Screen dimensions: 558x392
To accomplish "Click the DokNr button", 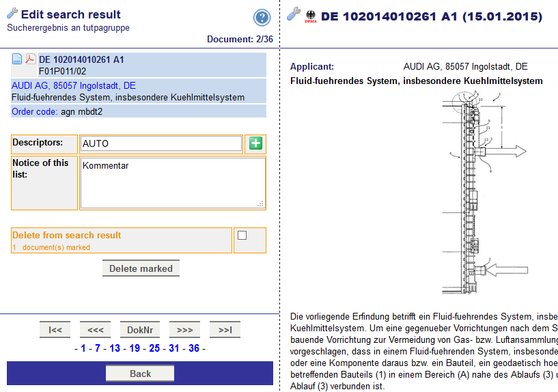I will pos(140,330).
